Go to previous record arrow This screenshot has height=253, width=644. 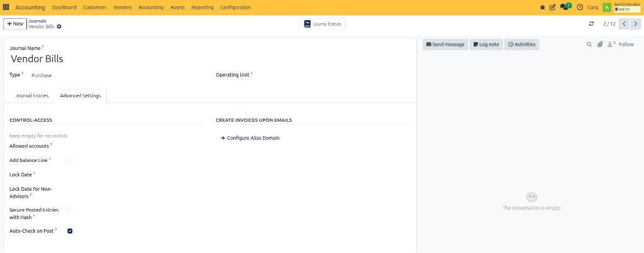[624, 24]
